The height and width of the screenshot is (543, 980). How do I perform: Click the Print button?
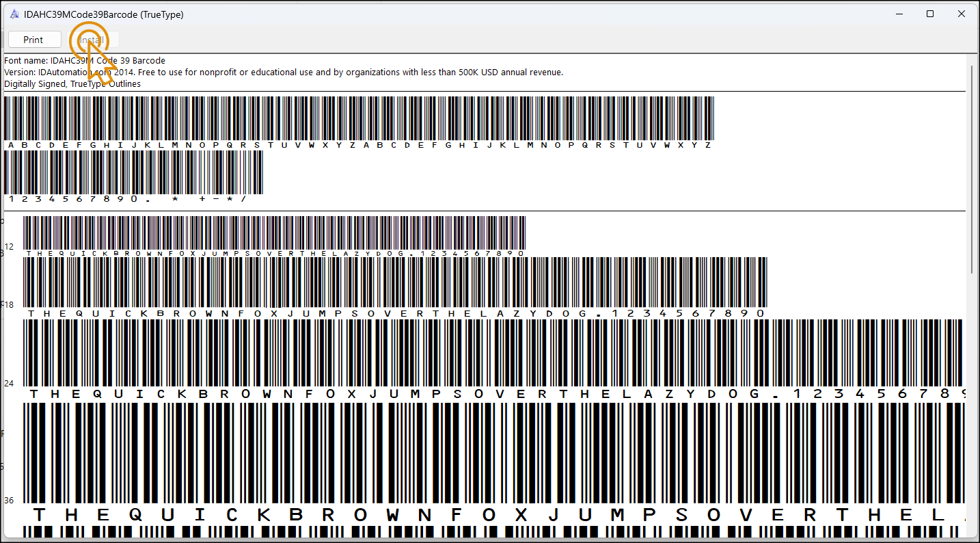33,40
